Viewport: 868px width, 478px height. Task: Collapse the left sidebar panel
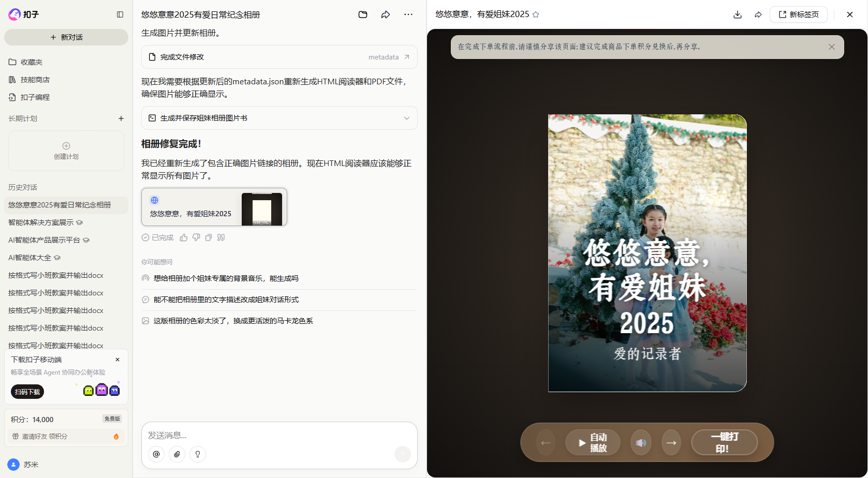pyautogui.click(x=120, y=14)
